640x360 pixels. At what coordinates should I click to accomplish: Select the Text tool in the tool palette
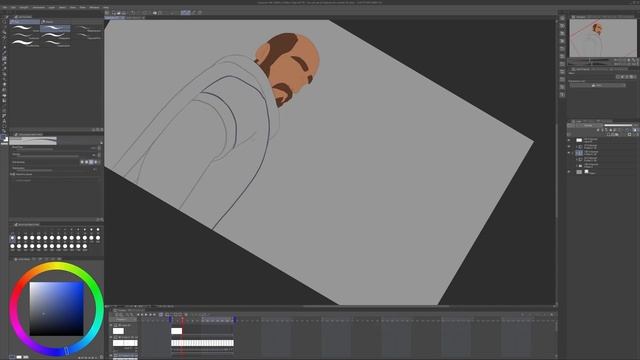[x=4, y=121]
